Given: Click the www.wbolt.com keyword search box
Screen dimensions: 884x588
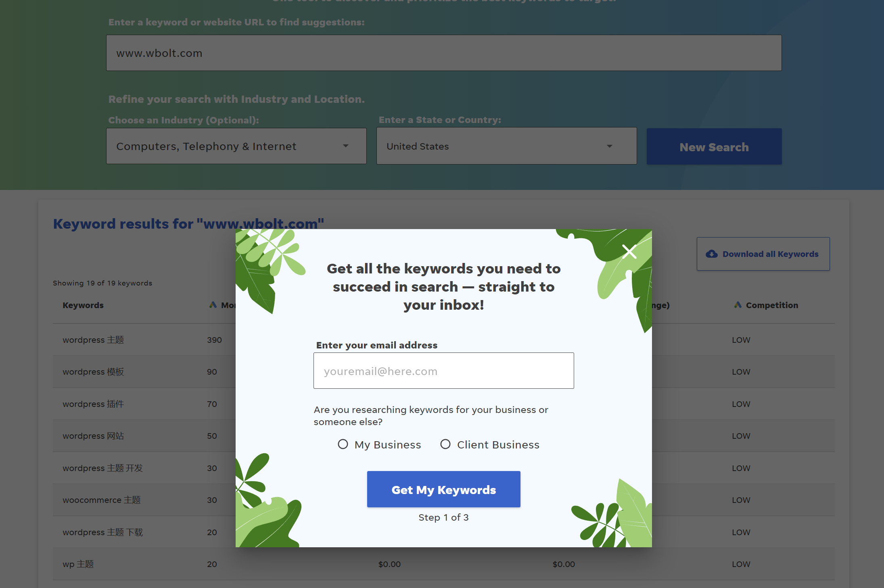Looking at the screenshot, I should (444, 53).
